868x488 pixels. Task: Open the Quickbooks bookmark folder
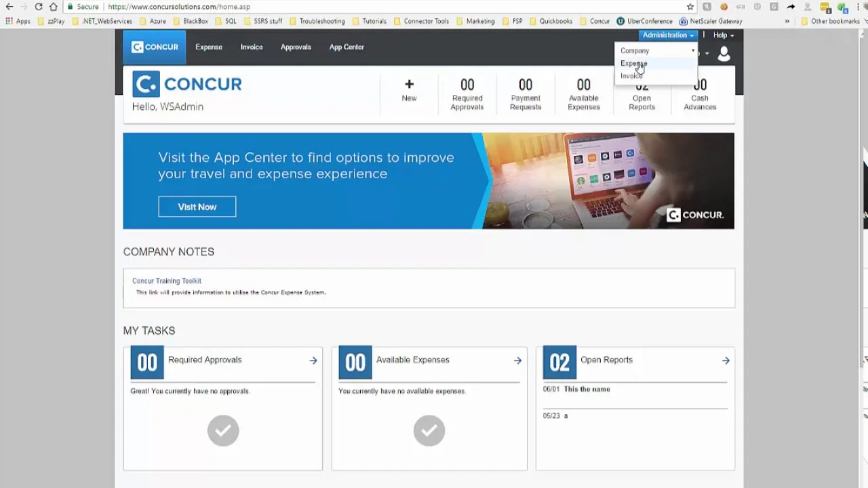(550, 21)
